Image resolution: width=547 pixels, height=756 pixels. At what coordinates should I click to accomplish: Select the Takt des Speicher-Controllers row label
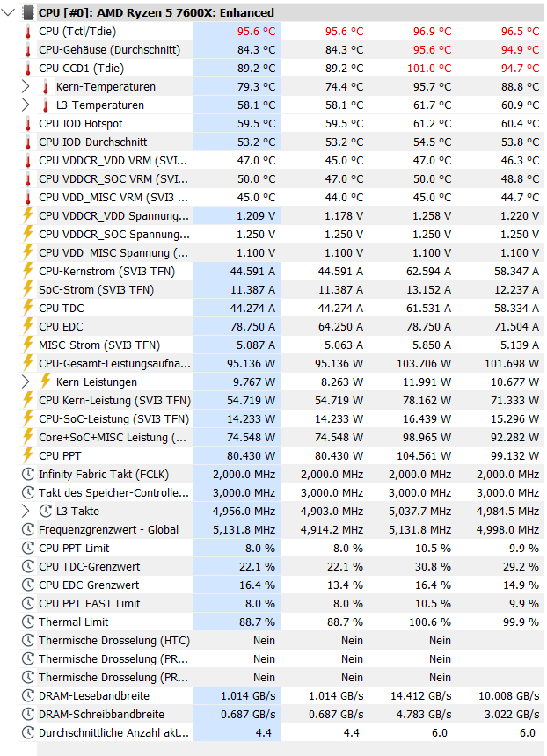point(113,493)
